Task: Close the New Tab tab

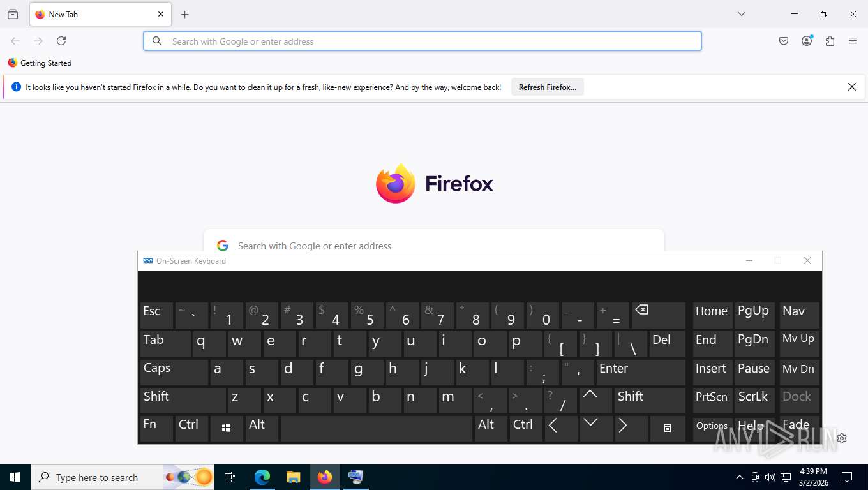Action: (x=161, y=14)
